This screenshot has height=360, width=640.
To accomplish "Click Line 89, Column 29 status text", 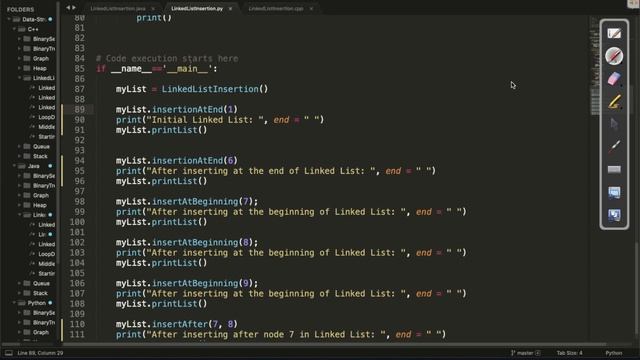I will (40, 353).
